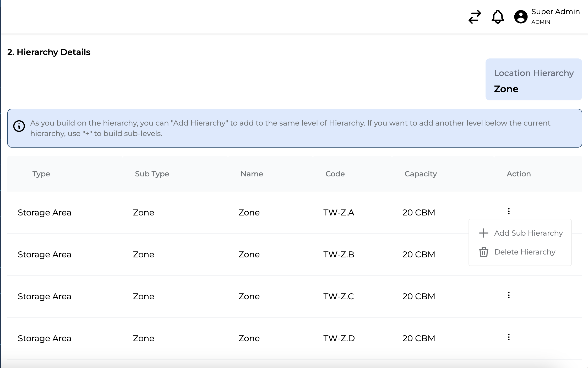Click the Capacity column header
Viewport: 588px width, 368px height.
coord(421,174)
